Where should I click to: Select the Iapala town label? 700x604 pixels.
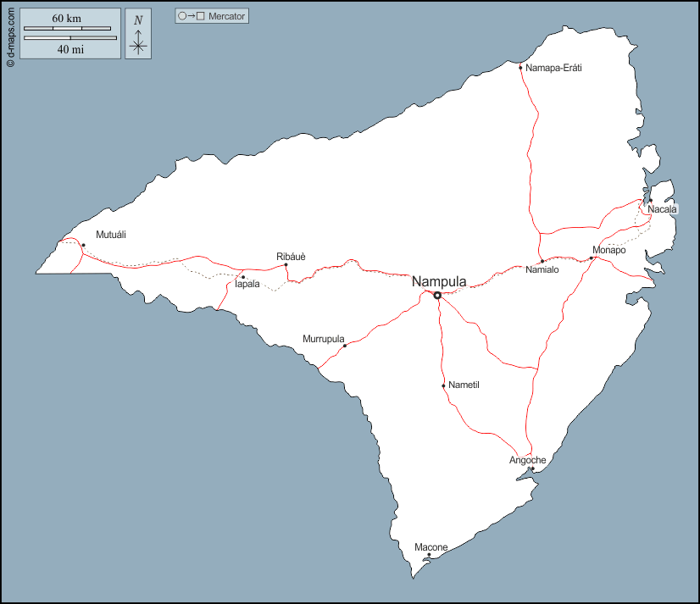(247, 284)
